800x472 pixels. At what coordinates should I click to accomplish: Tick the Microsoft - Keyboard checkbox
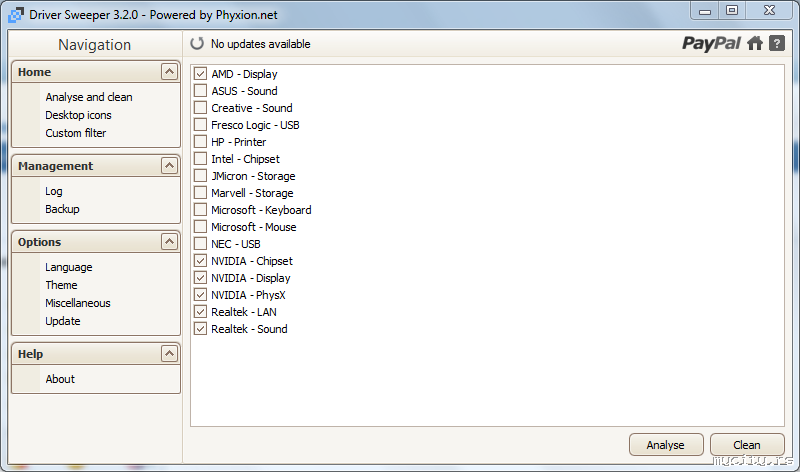201,210
